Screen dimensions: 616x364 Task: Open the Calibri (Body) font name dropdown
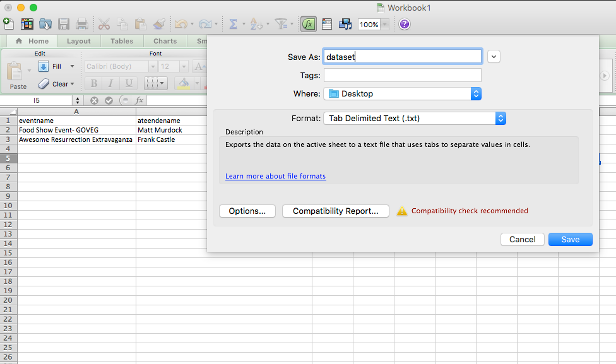tap(153, 66)
